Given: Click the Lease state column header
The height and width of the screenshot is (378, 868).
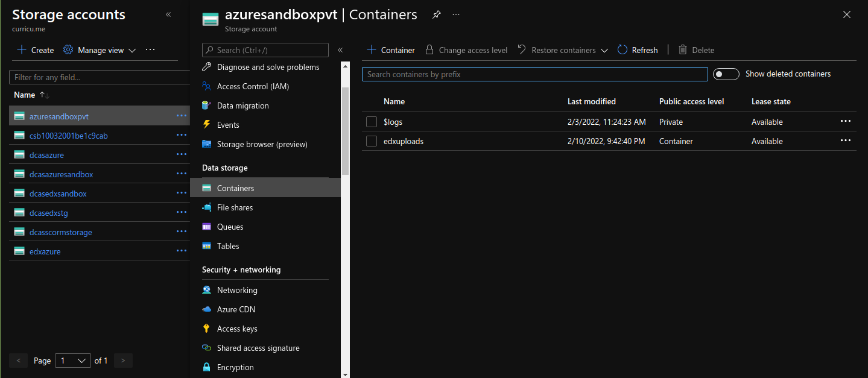Looking at the screenshot, I should click(x=771, y=101).
